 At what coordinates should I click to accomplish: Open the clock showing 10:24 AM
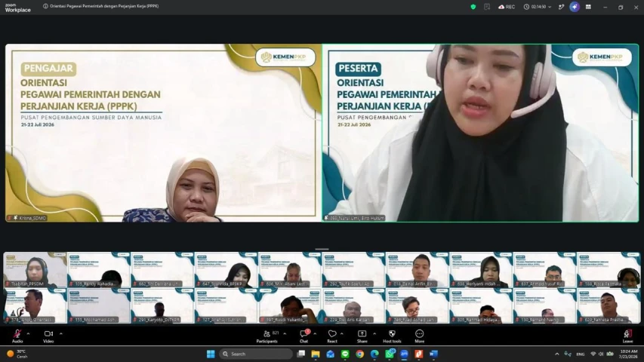click(629, 354)
